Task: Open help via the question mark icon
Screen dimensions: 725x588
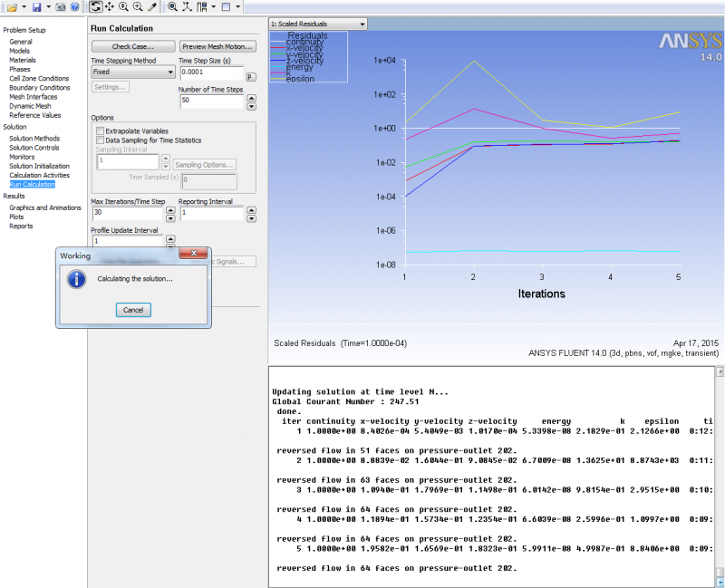Action: tap(73, 6)
